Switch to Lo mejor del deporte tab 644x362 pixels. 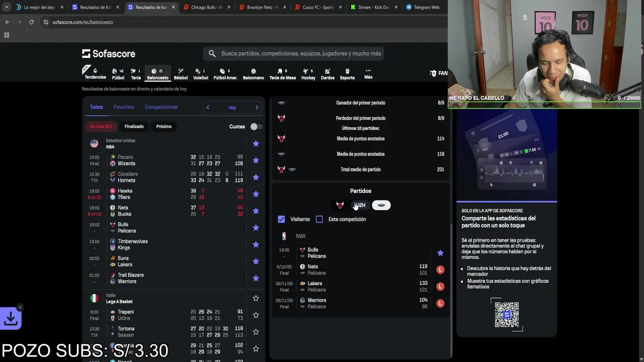click(x=39, y=7)
